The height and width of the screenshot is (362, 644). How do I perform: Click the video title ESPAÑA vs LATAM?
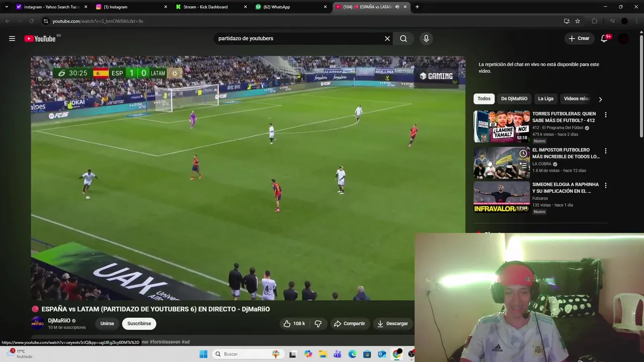155,309
